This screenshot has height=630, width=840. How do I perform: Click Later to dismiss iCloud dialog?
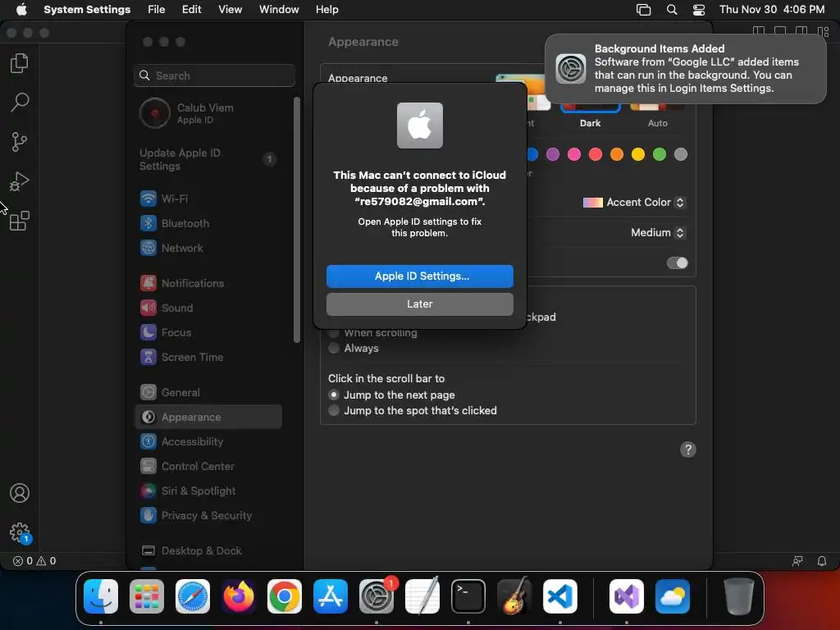(419, 304)
